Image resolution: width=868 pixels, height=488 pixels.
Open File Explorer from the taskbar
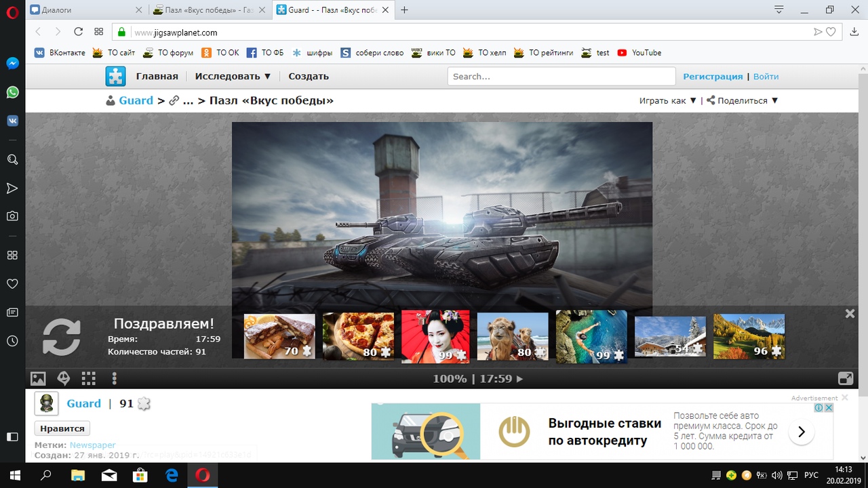click(77, 475)
